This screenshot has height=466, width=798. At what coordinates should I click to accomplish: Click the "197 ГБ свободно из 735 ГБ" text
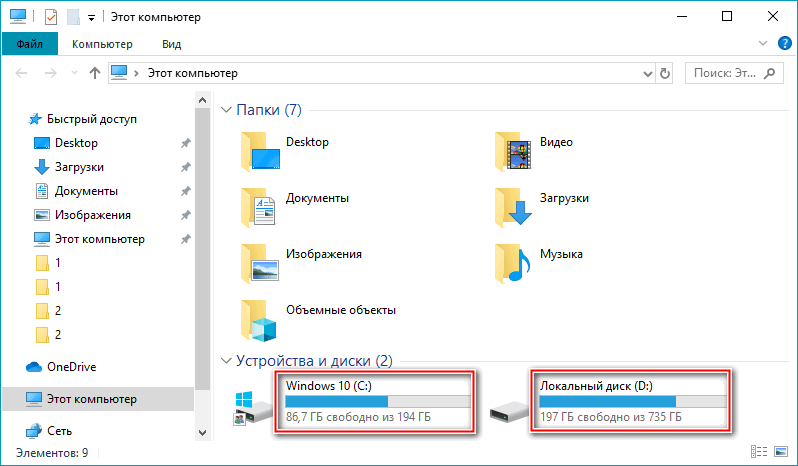(x=611, y=417)
